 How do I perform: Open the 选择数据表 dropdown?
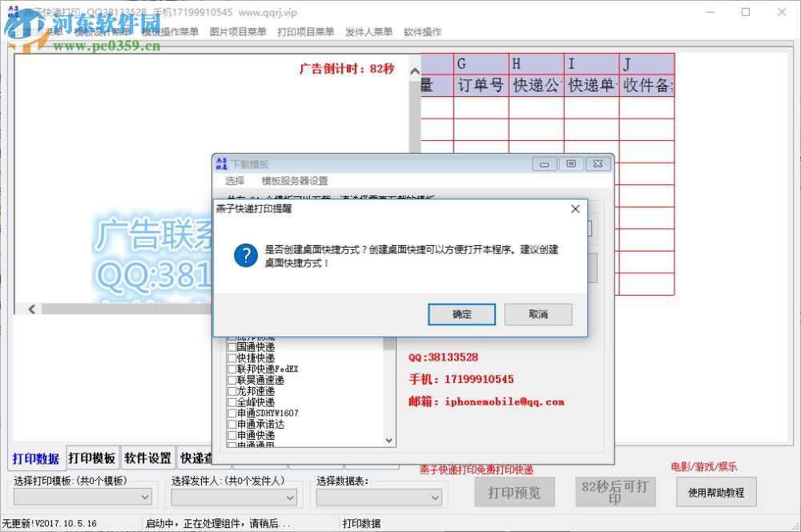[379, 497]
